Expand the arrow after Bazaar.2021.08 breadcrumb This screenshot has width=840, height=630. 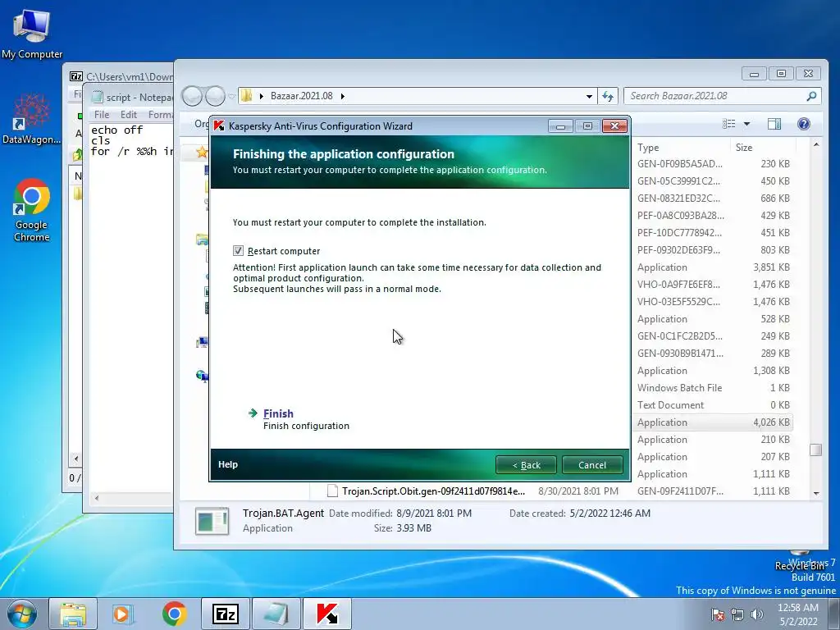(342, 97)
